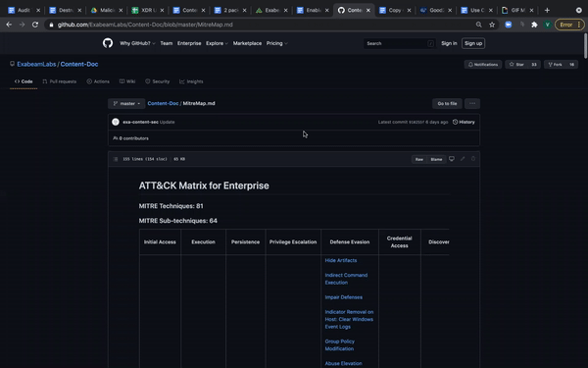Open the Pull requests tab
The image size is (588, 368).
[x=59, y=81]
